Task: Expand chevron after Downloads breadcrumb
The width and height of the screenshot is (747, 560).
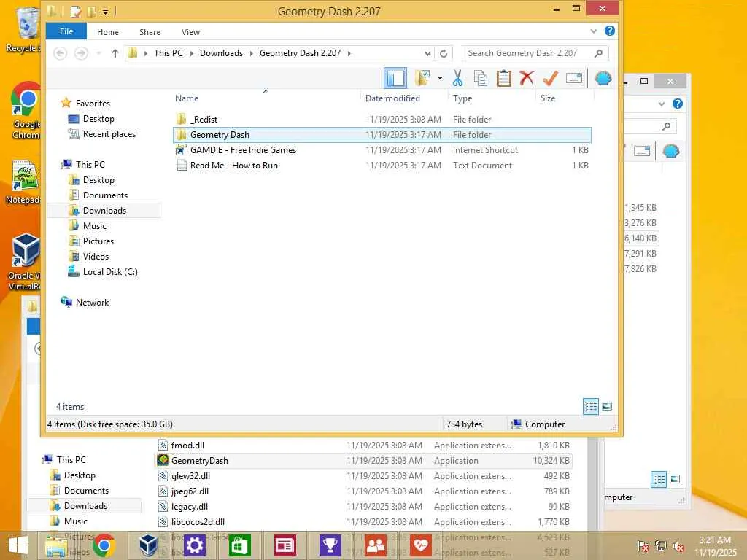Action: pyautogui.click(x=251, y=53)
